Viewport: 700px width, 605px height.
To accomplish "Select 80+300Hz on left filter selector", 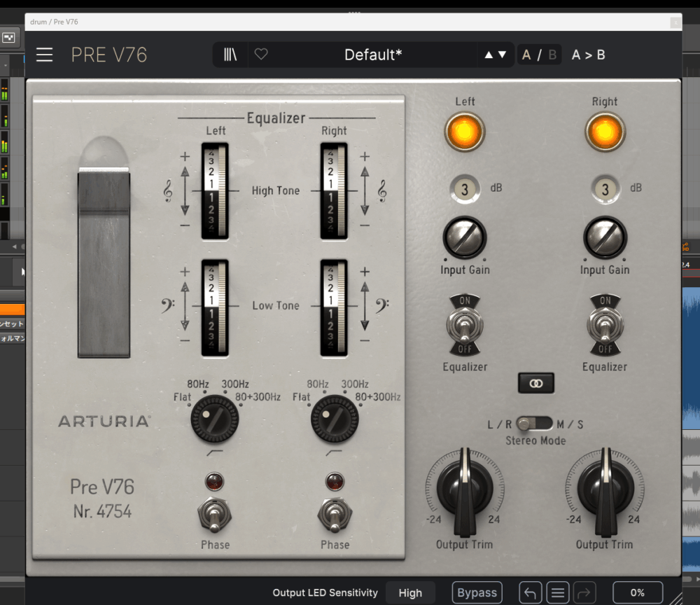I will 258,397.
